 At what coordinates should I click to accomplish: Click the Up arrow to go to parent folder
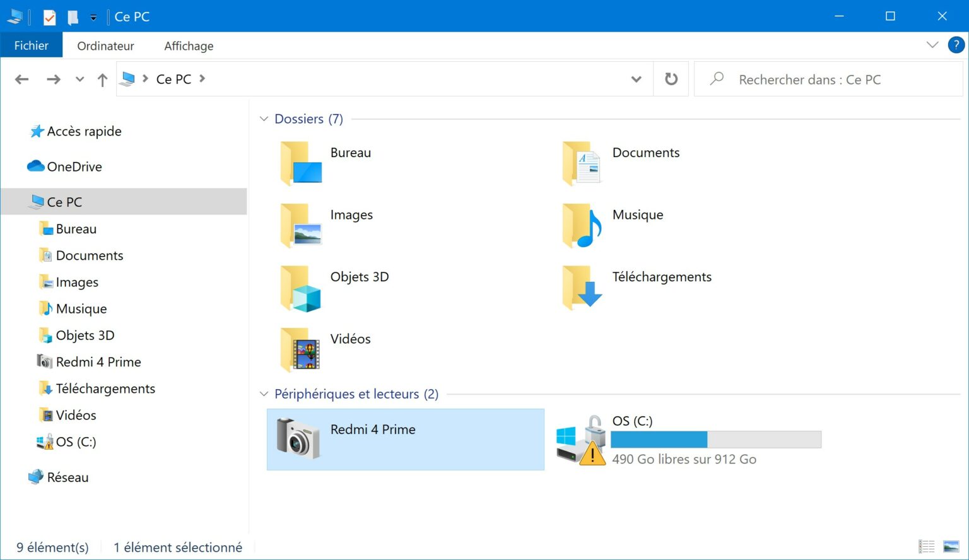[102, 79]
